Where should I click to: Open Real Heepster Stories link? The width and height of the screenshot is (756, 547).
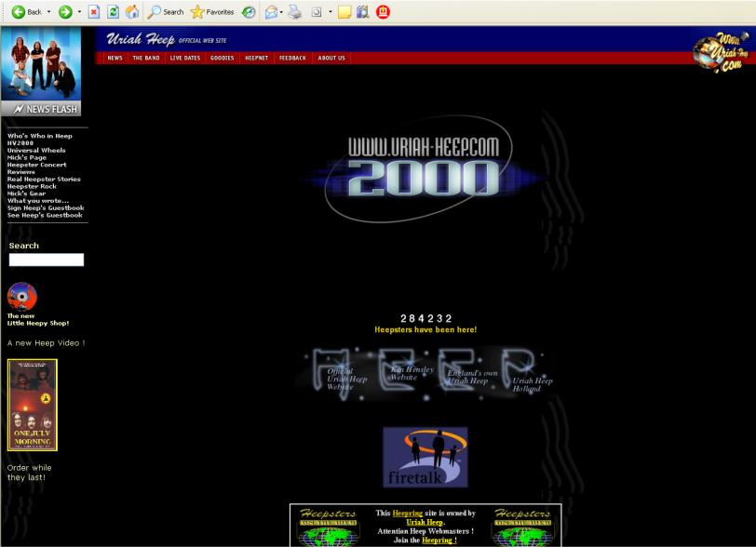click(44, 180)
